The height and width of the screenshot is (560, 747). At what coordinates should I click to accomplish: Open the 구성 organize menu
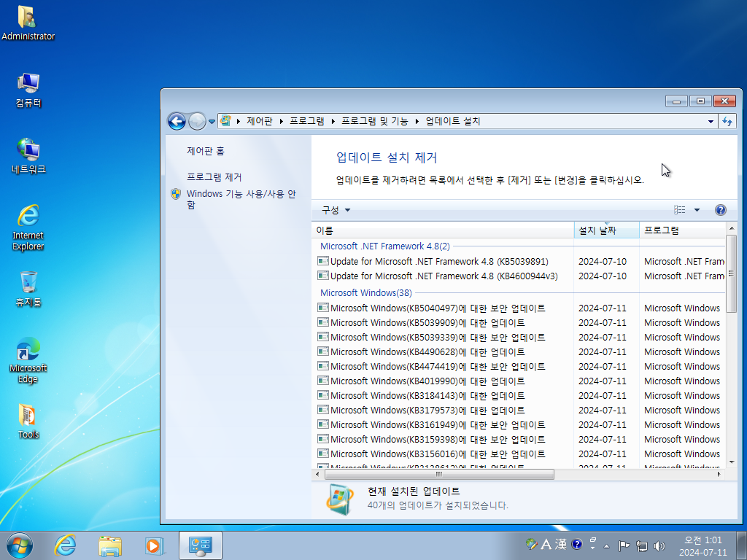336,210
